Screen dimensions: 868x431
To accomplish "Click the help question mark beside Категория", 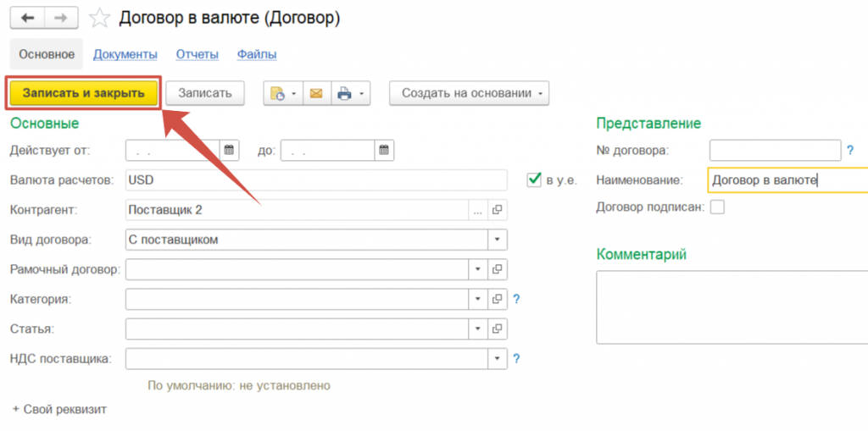I will point(516,299).
